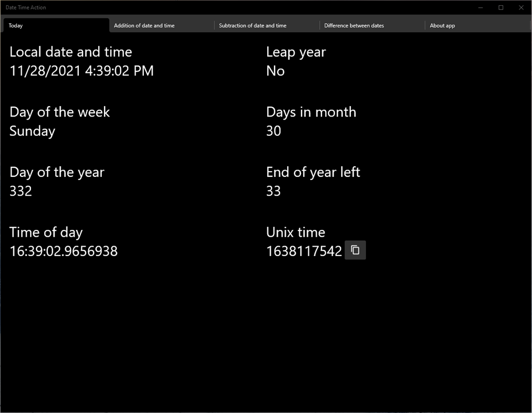Click the End of year left value 33

273,190
